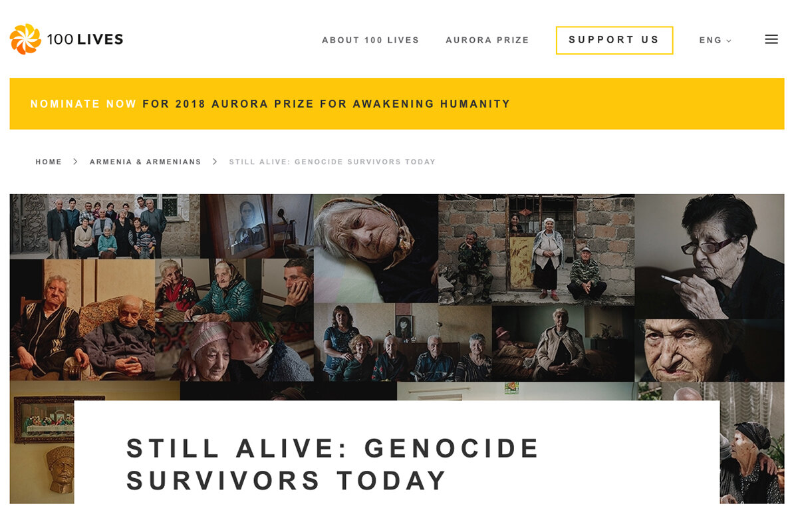The image size is (798, 532).
Task: Go to the Aurora Prize page
Action: (x=487, y=41)
